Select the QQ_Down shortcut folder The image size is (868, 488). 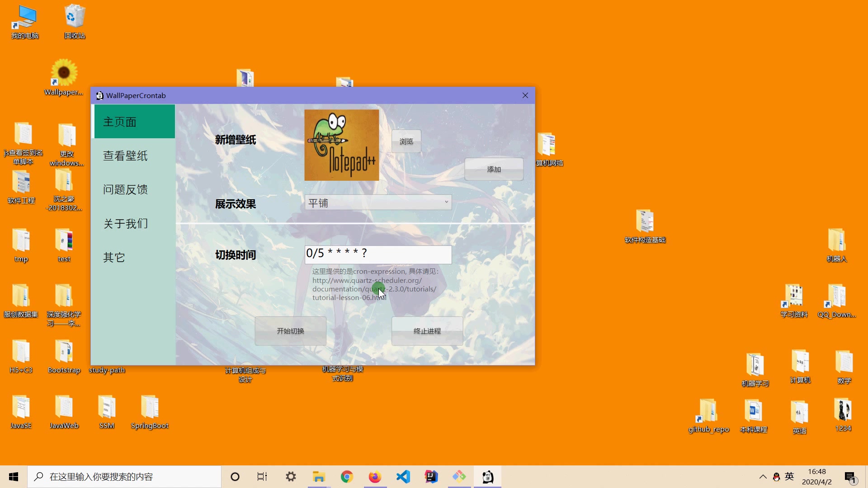click(837, 301)
